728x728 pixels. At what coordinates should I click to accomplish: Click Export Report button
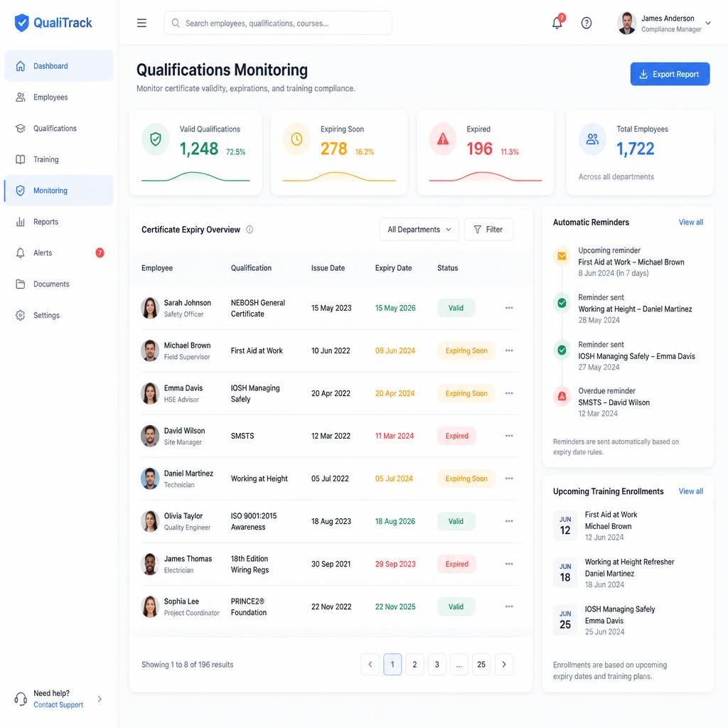coord(670,74)
